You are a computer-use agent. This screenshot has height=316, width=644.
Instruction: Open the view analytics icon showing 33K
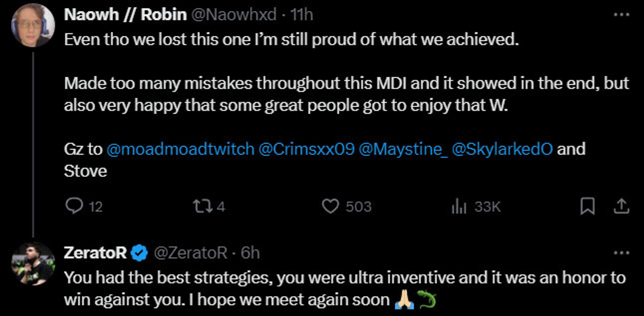coord(458,206)
